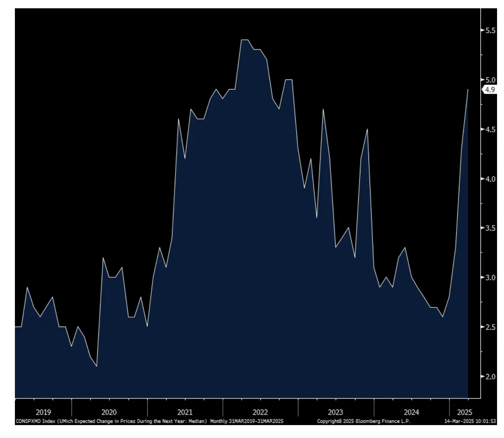Click the 2021 x-axis year label

(185, 412)
